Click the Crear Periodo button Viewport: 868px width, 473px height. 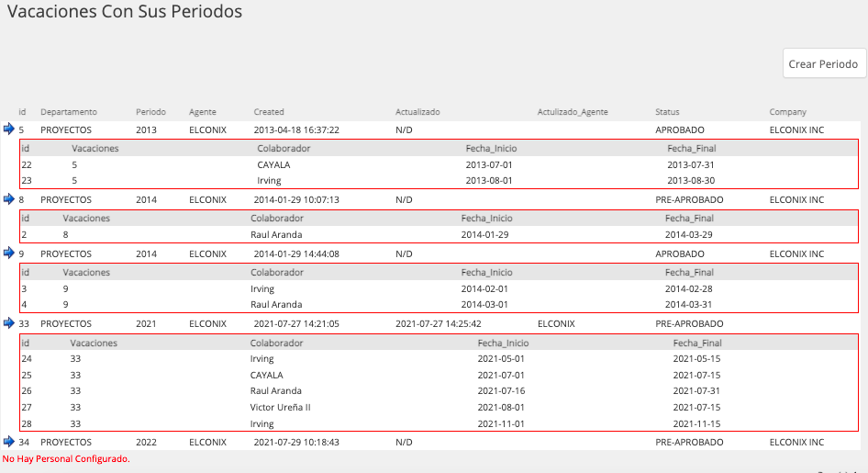point(824,63)
